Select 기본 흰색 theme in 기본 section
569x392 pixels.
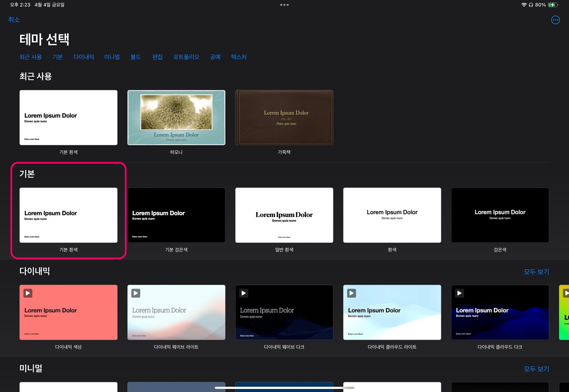click(x=68, y=215)
